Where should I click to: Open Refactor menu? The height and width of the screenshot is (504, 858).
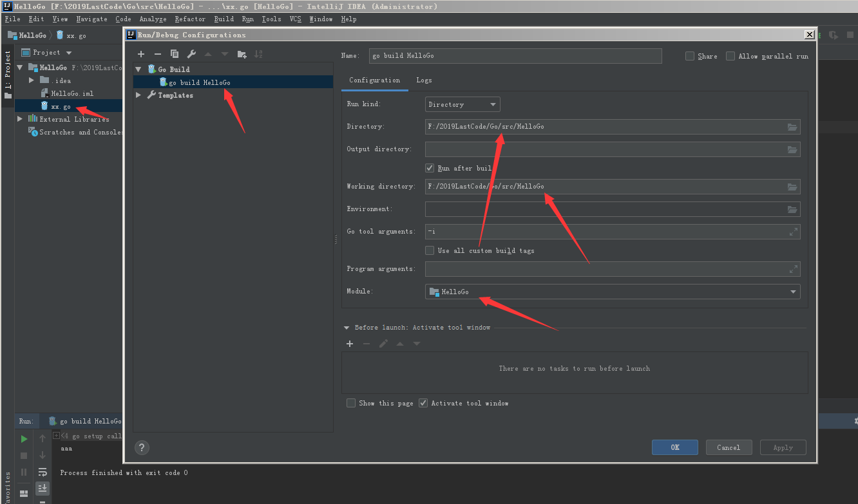pos(190,19)
